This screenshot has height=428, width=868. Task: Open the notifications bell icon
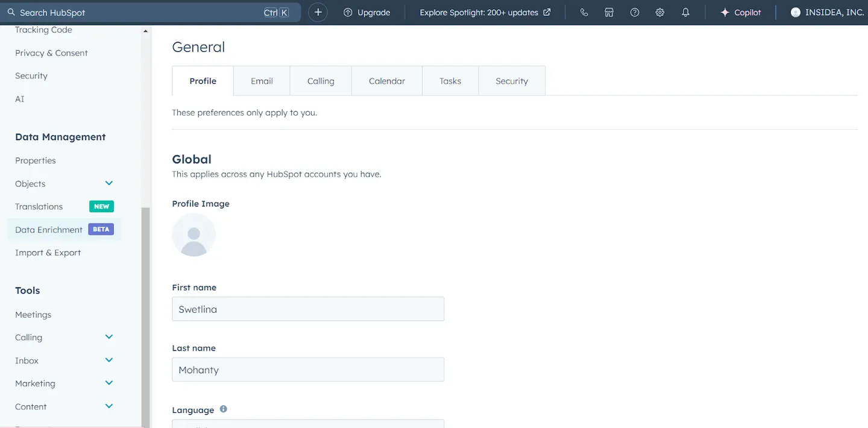coord(685,12)
